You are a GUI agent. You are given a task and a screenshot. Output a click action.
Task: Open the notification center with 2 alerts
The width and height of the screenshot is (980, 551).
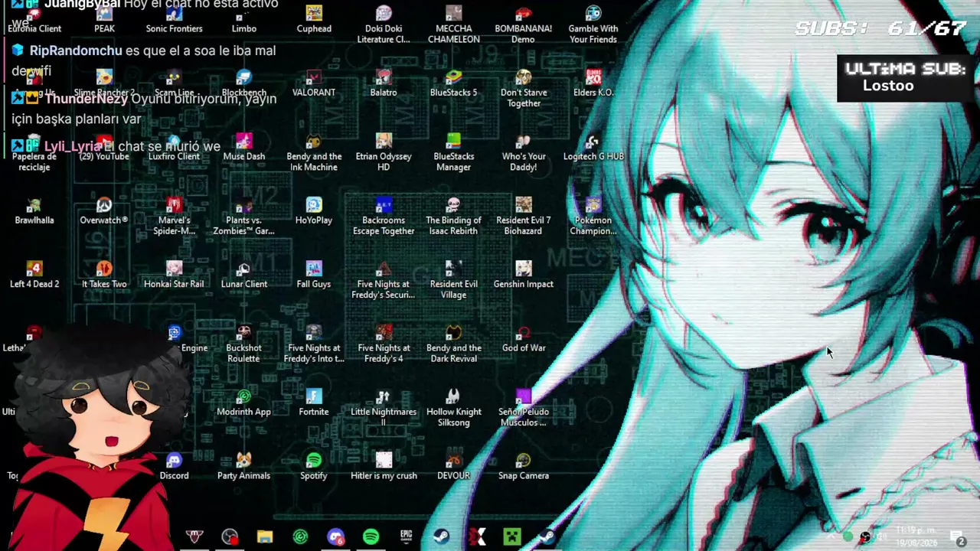coord(957,537)
